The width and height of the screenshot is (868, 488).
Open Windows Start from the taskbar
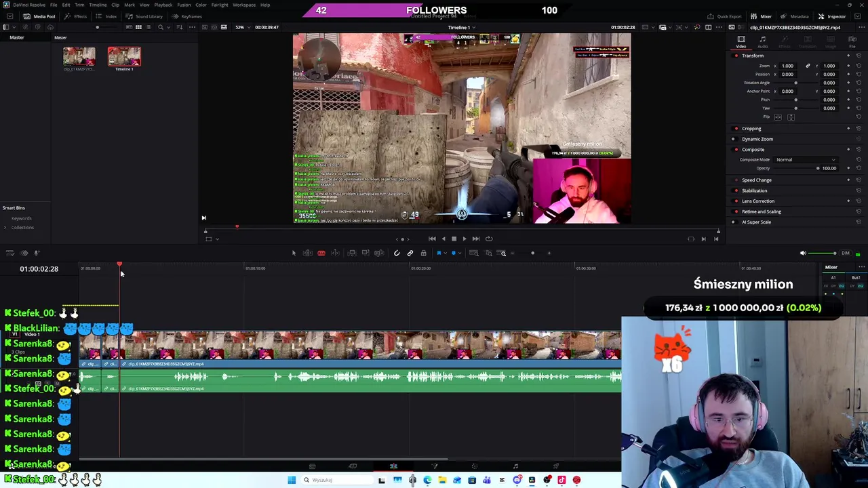click(x=292, y=480)
